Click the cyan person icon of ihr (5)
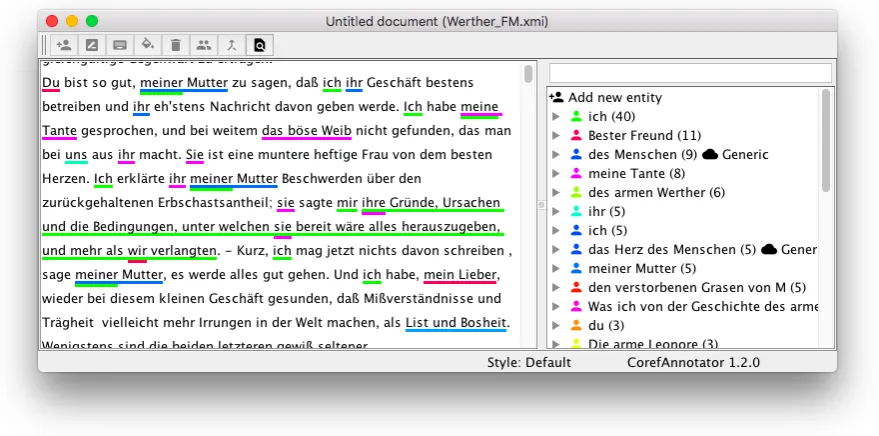The image size is (879, 436). coord(576,212)
